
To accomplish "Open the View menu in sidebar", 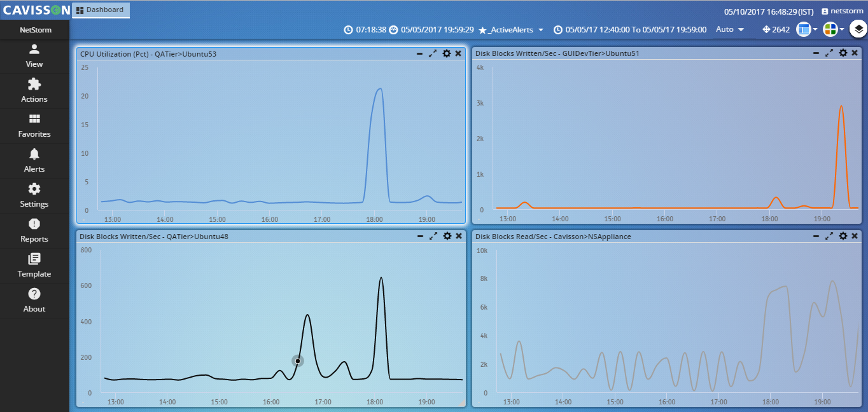I will coord(34,56).
